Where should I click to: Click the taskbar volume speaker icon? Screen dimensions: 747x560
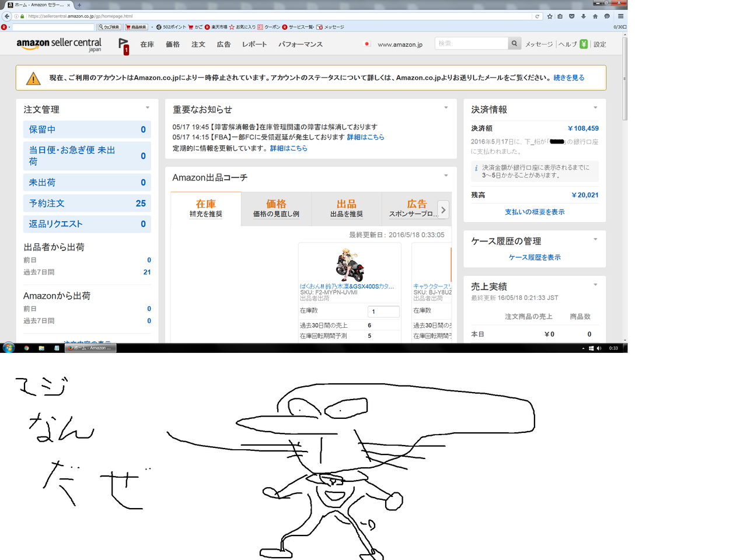(x=599, y=348)
